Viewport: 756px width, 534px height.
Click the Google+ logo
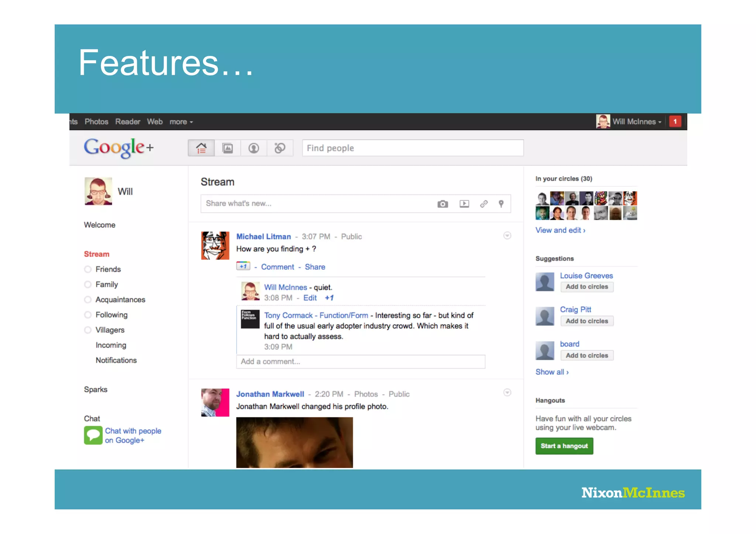pyautogui.click(x=118, y=148)
